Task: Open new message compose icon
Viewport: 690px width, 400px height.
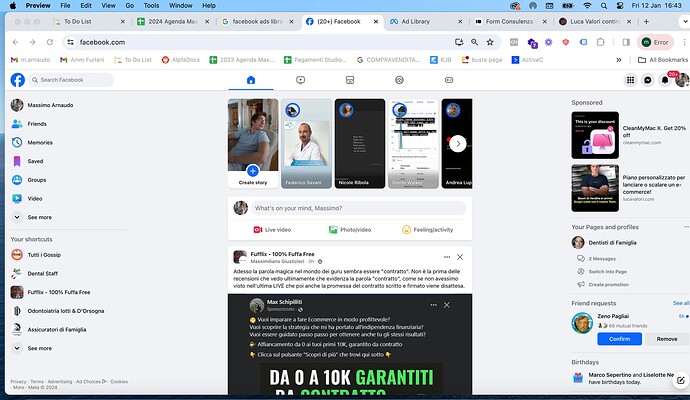Action: tap(680, 381)
